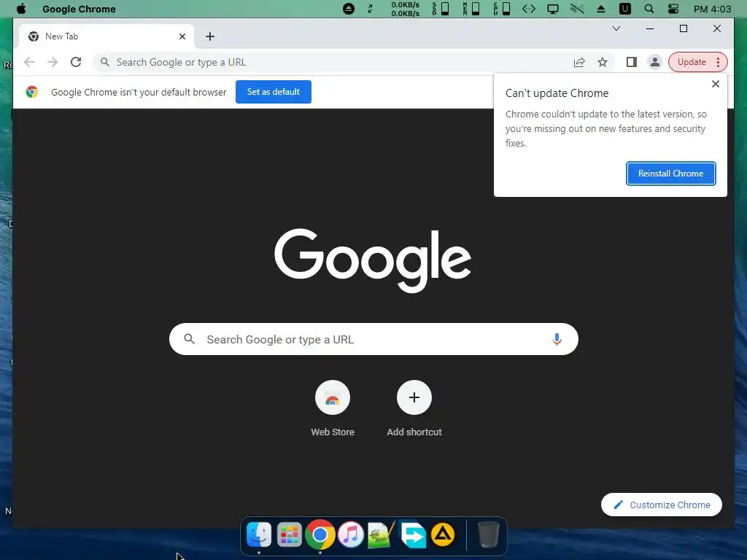This screenshot has width=747, height=560.
Task: Start voice search with the microphone
Action: [557, 340]
